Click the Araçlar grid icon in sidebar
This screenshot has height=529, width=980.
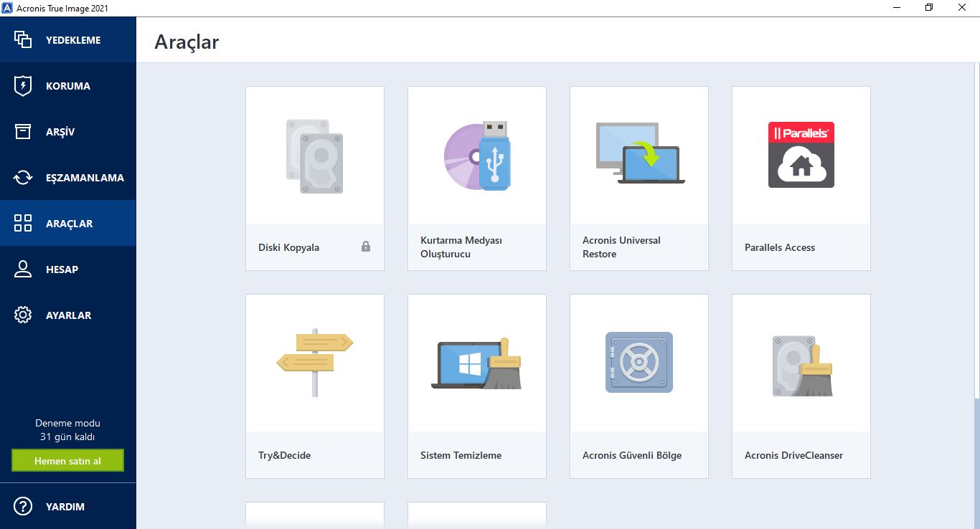pos(23,224)
